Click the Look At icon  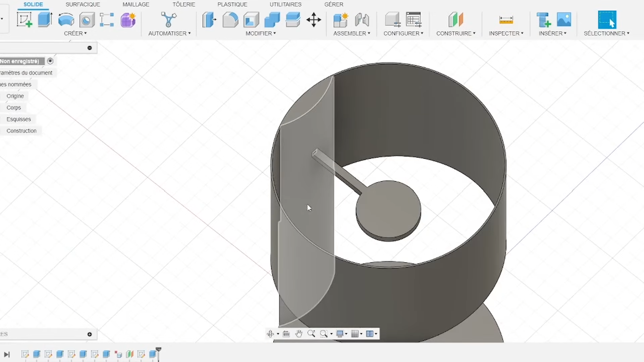286,334
